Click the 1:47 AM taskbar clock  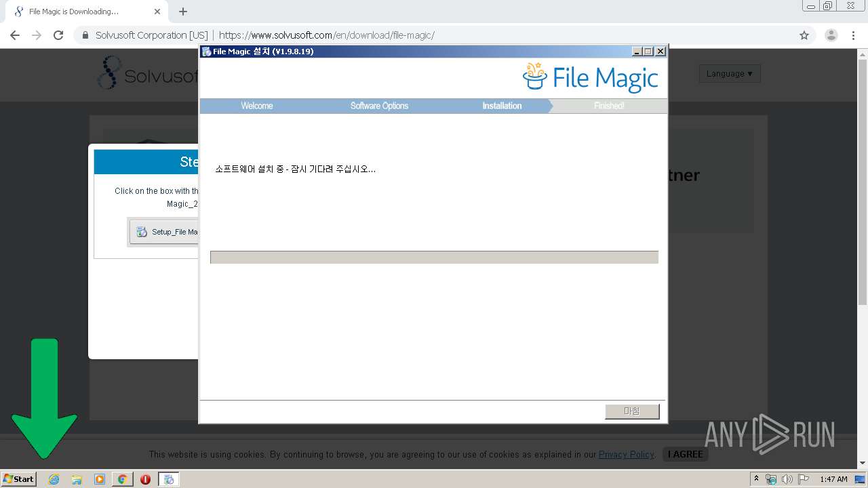click(833, 479)
